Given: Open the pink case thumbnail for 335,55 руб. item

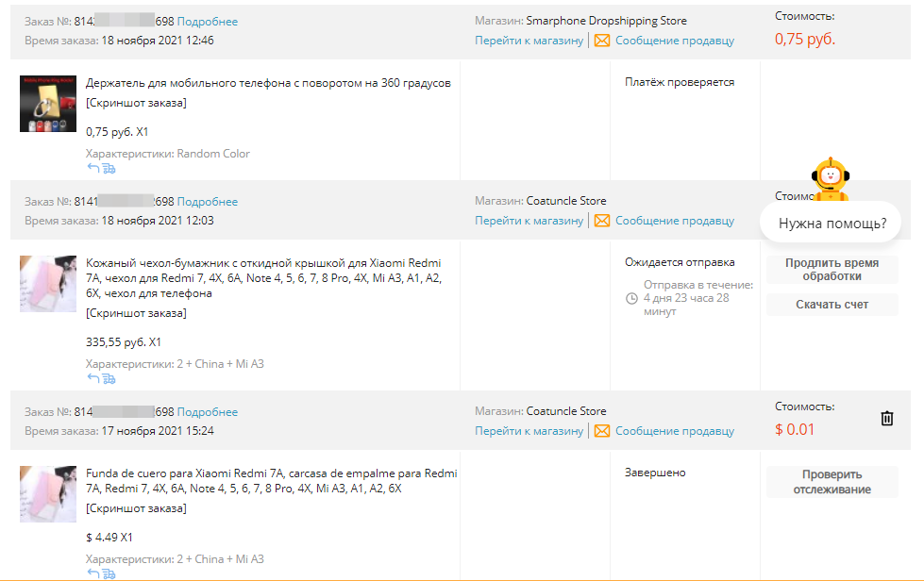Looking at the screenshot, I should point(48,284).
